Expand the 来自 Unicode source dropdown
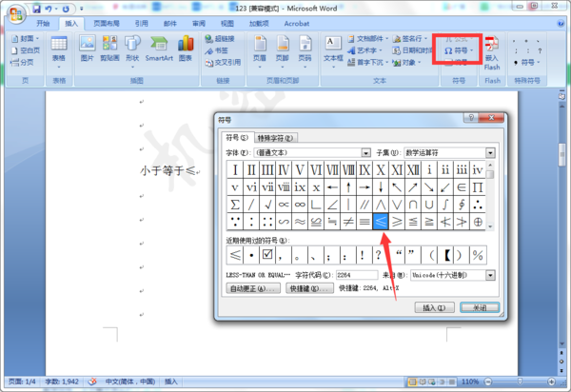This screenshot has height=392, width=571. [x=490, y=275]
